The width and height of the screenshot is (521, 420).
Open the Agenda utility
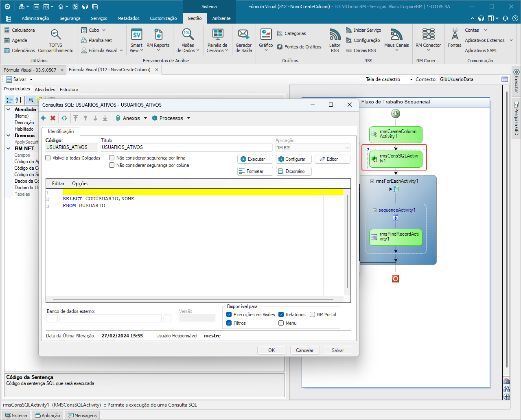pyautogui.click(x=15, y=40)
